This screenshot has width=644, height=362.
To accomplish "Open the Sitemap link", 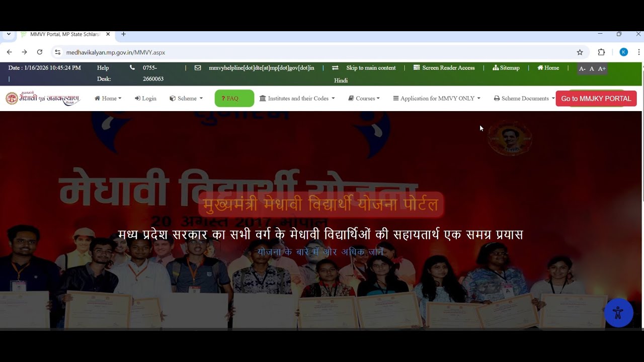I will point(506,68).
